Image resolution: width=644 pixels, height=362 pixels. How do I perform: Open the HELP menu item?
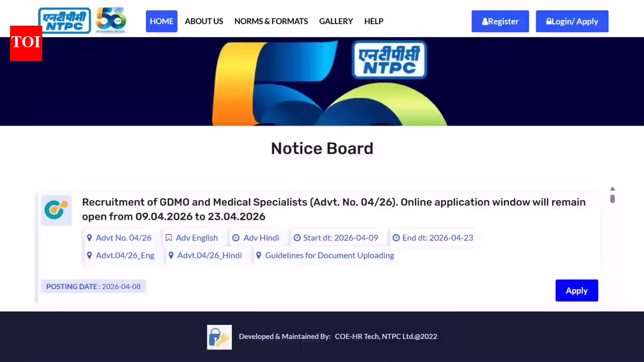(x=374, y=21)
